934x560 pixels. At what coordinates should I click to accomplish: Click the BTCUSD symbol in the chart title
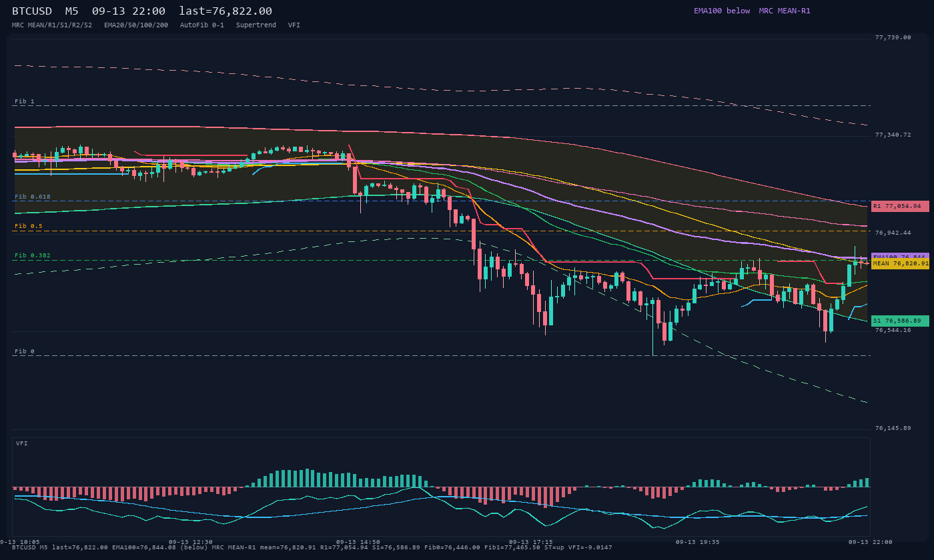tap(32, 11)
